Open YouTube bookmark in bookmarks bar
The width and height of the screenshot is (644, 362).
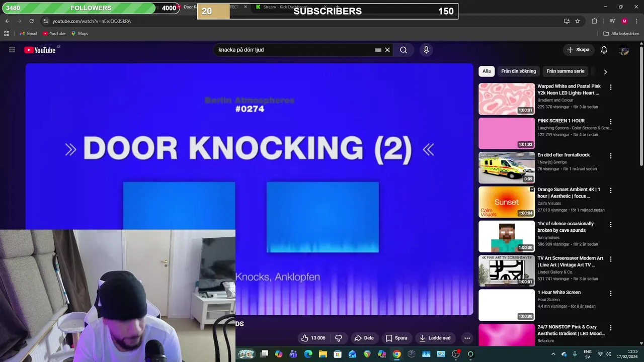tap(54, 34)
